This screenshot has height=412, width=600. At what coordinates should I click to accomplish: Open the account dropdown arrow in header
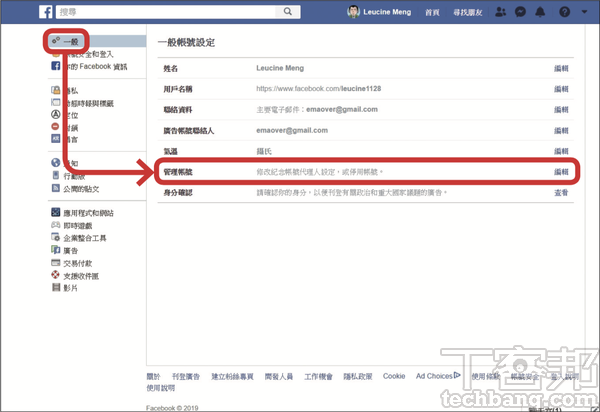pyautogui.click(x=584, y=12)
